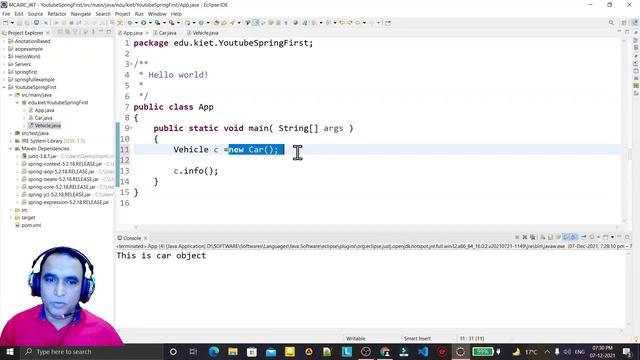Click the Remove Launch console icon
The width and height of the screenshot is (640, 360).
tap(525, 237)
